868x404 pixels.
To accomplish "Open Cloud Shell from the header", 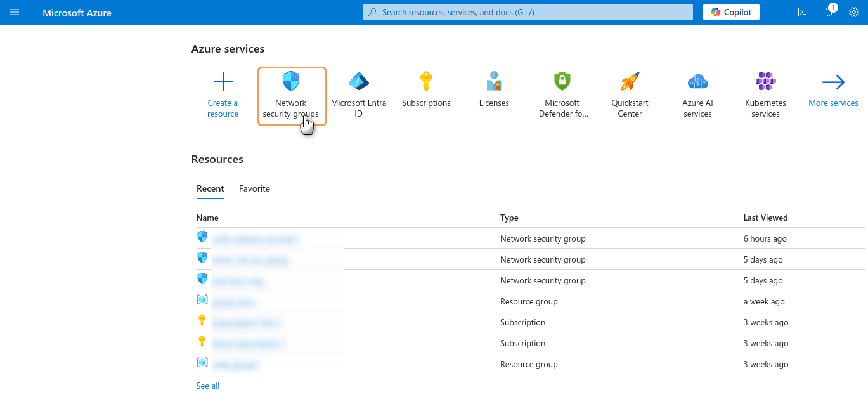I will click(x=803, y=12).
